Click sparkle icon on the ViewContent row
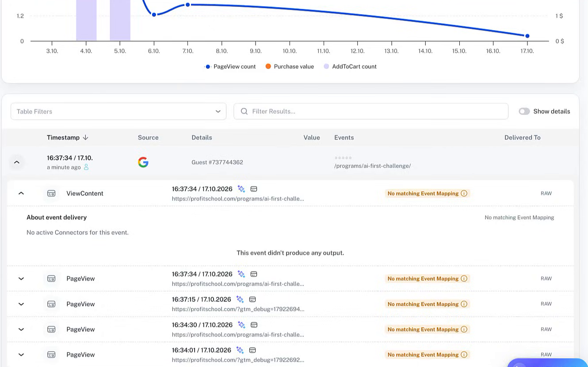This screenshot has height=367, width=588. 241,189
